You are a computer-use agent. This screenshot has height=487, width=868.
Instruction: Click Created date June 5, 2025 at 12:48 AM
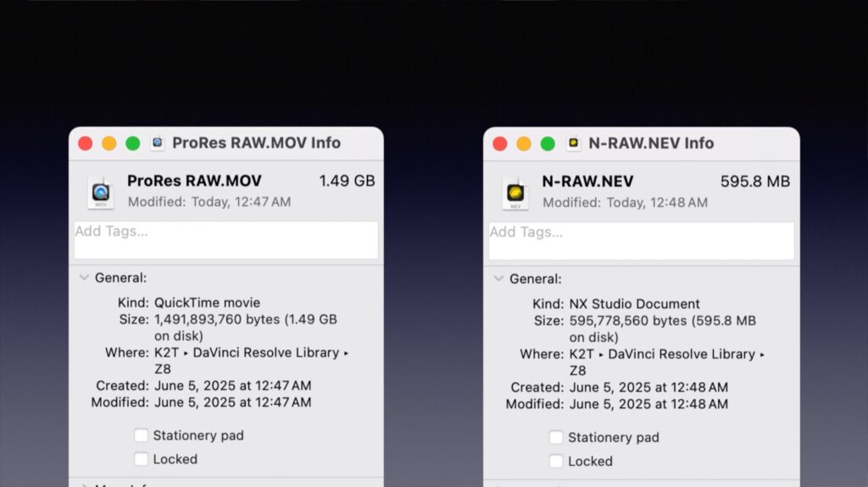tap(648, 387)
